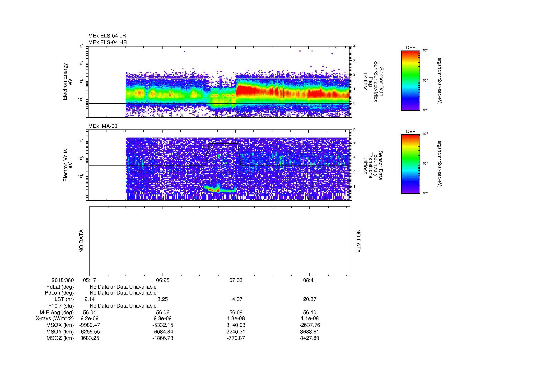Click the MEx IMA-00 panel title
This screenshot has height=392, width=555.
(x=103, y=126)
